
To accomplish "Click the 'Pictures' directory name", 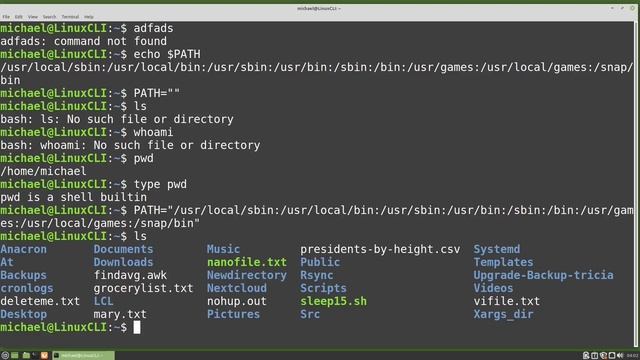I will (233, 315).
